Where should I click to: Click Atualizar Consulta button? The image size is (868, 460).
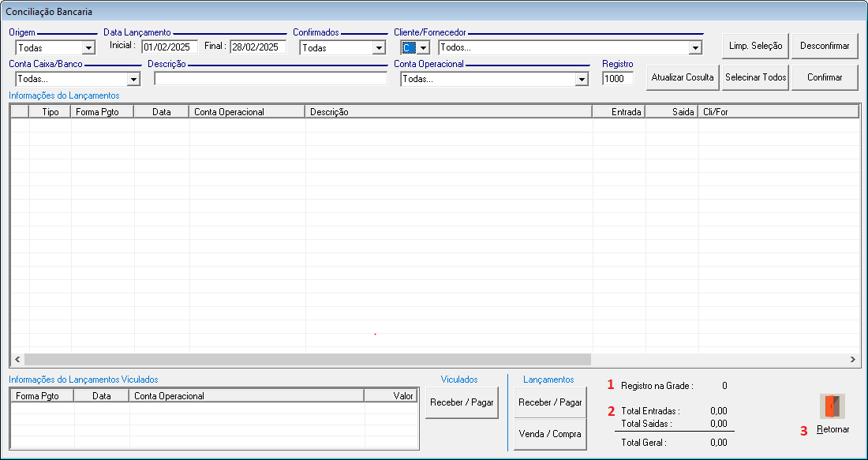(683, 77)
